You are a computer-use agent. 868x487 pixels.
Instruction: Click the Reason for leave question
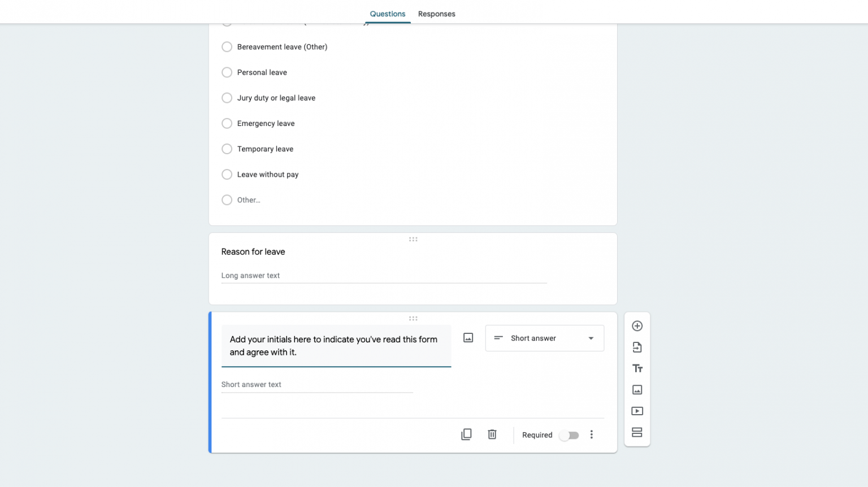pyautogui.click(x=253, y=251)
